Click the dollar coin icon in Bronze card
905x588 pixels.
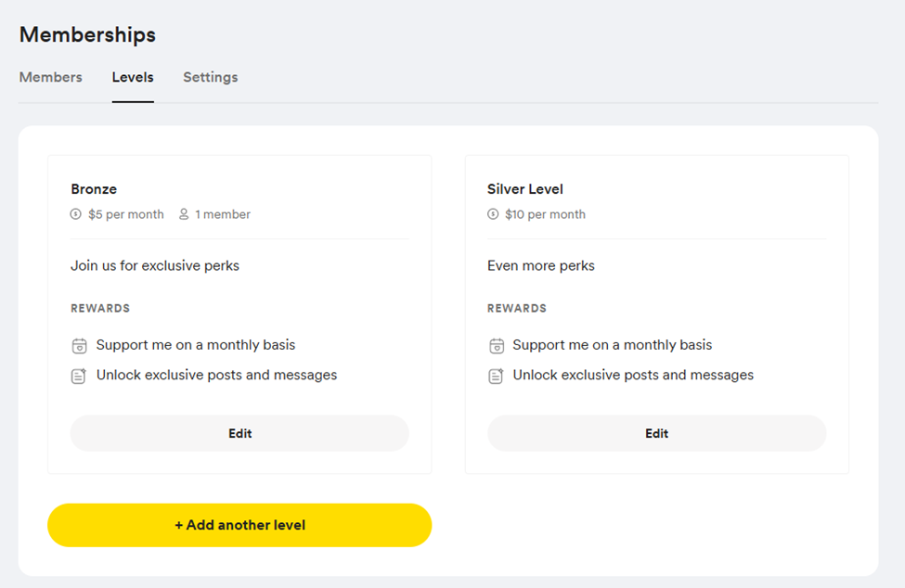(x=76, y=214)
